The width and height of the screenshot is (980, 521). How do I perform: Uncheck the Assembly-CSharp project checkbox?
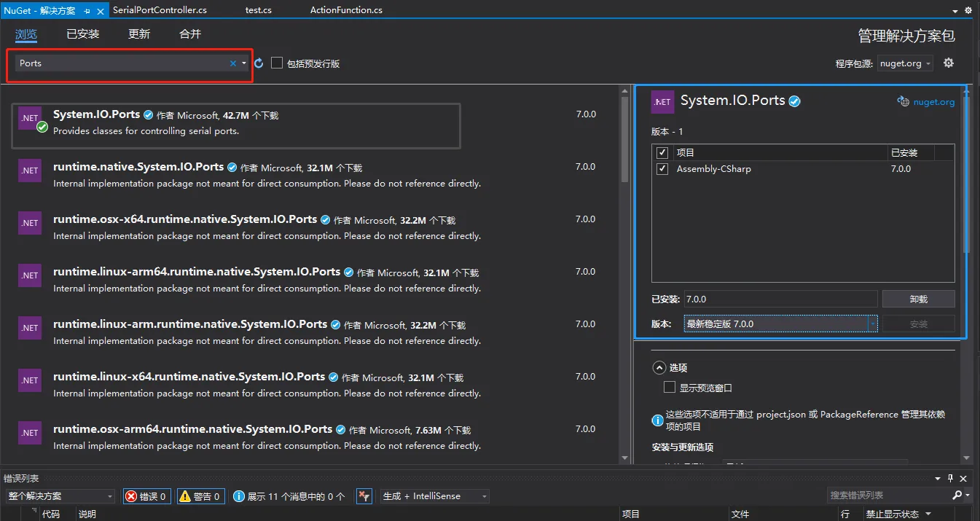point(662,169)
